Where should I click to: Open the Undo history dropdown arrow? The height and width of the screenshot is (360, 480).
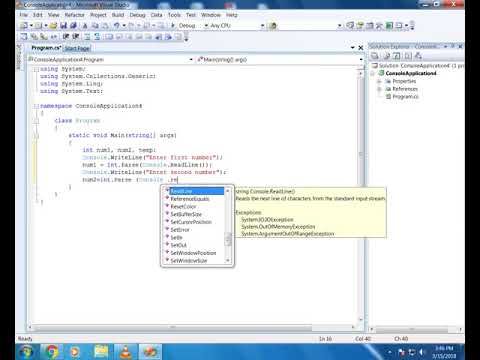[124, 25]
